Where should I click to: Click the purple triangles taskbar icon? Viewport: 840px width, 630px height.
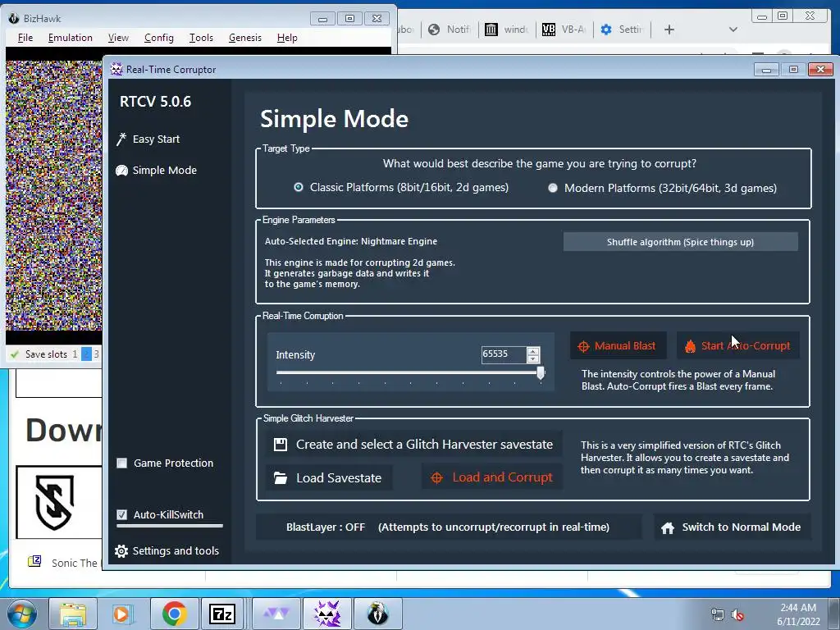point(275,614)
